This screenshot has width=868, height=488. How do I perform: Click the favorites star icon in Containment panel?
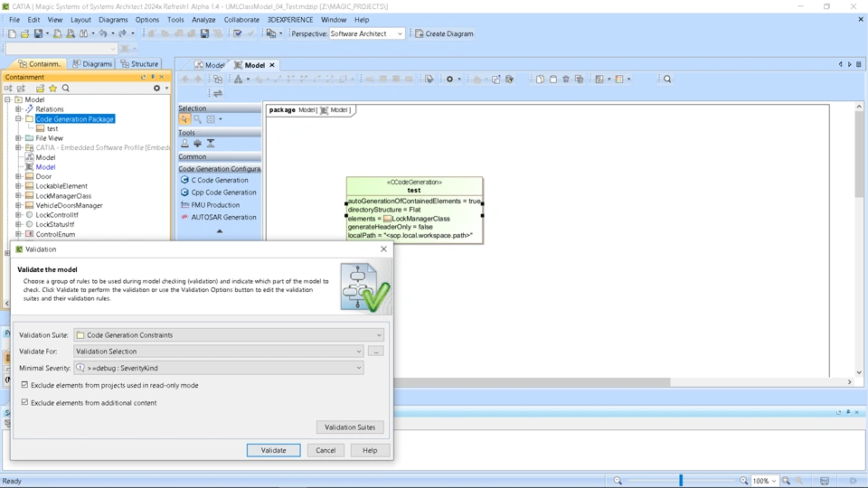click(x=52, y=88)
